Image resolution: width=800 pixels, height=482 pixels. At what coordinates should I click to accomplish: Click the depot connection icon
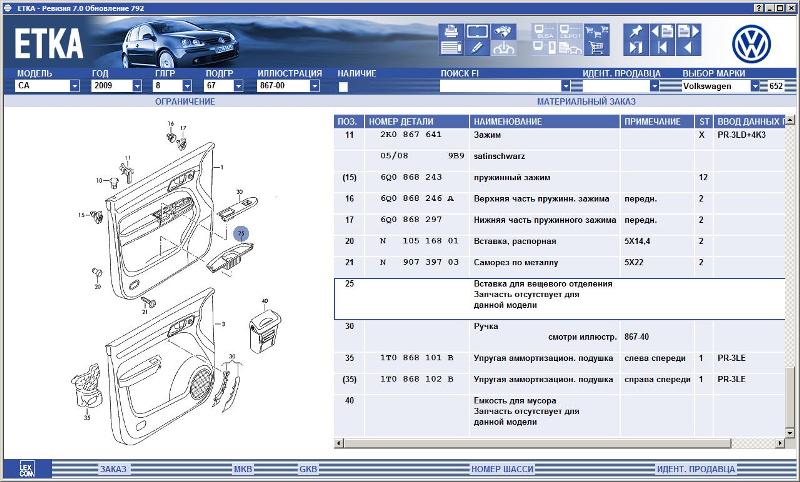[570, 31]
